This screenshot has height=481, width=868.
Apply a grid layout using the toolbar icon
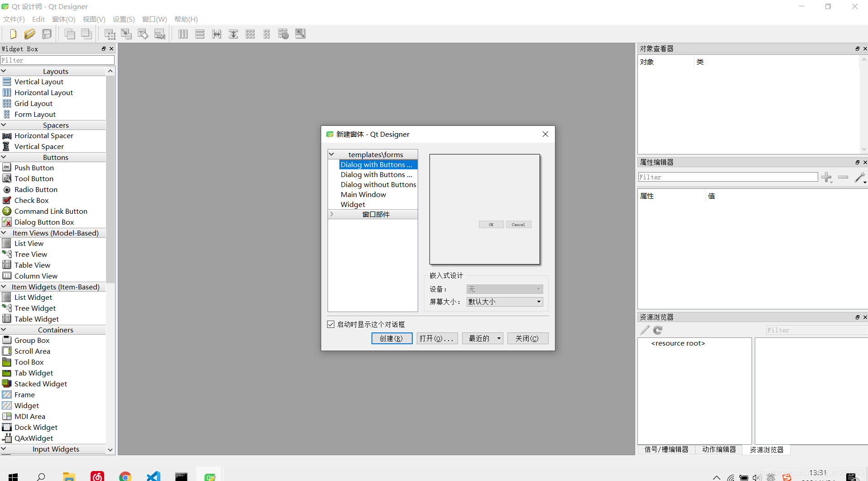pyautogui.click(x=250, y=34)
